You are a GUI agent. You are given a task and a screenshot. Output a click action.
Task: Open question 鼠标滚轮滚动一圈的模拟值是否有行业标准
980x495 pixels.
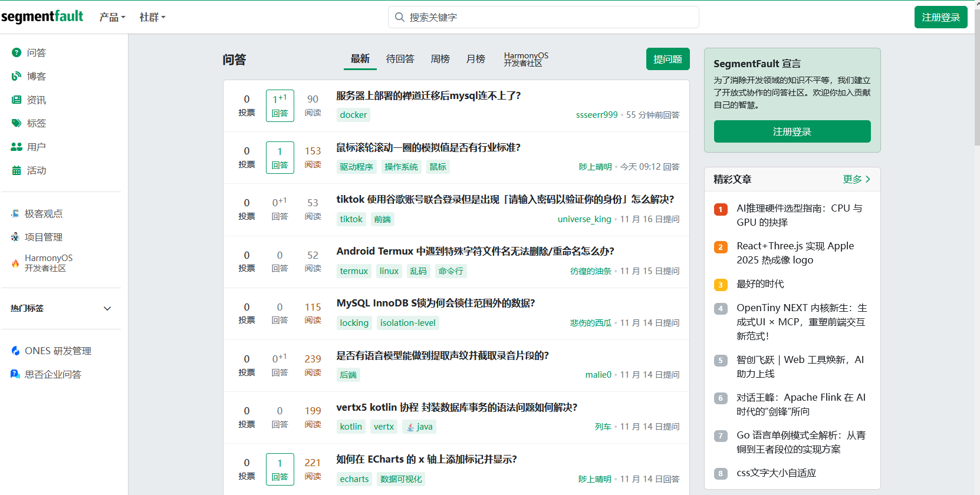coord(429,147)
